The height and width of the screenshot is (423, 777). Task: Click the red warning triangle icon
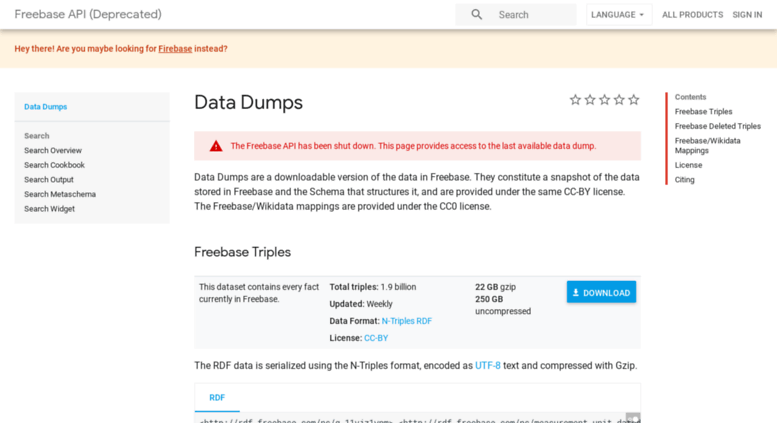pos(216,146)
